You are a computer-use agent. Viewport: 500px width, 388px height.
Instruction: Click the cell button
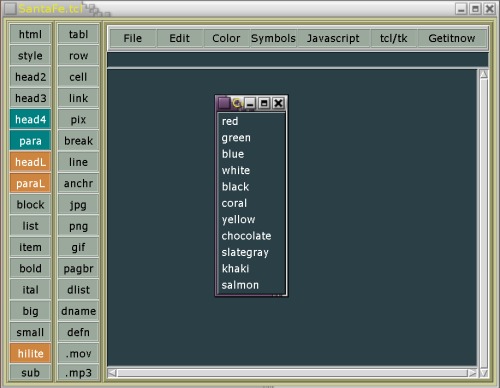[x=78, y=77]
